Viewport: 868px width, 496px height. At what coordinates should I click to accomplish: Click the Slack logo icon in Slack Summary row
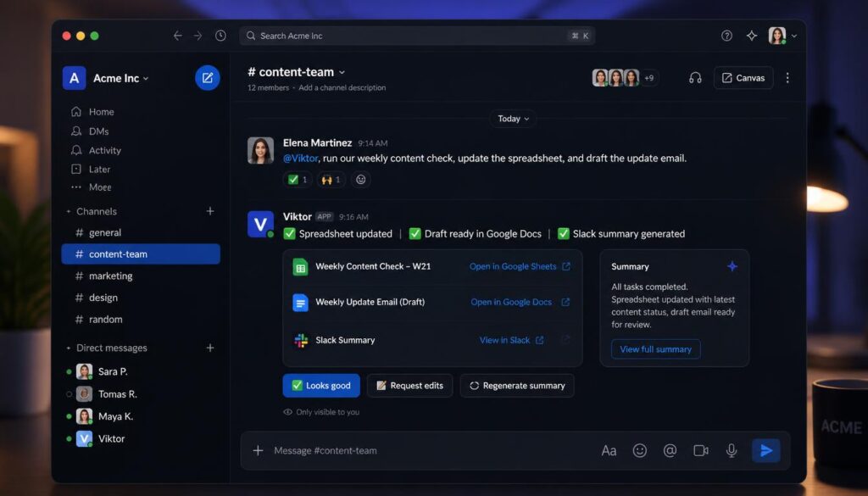point(301,341)
